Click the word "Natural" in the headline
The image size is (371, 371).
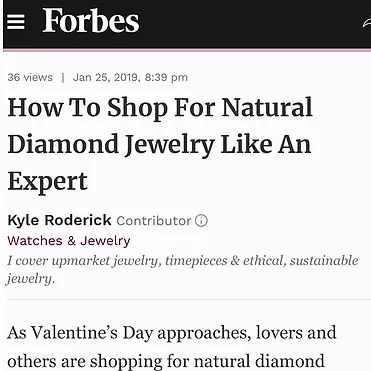tap(267, 108)
